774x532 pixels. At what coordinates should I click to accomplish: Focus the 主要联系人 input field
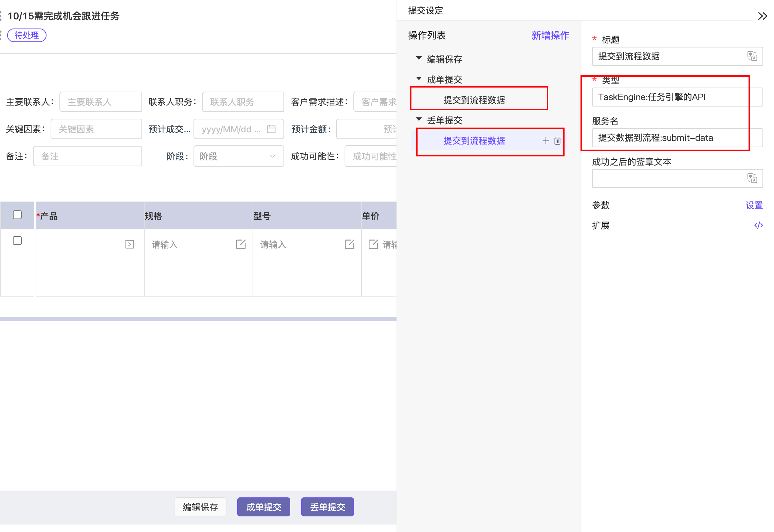(x=100, y=102)
